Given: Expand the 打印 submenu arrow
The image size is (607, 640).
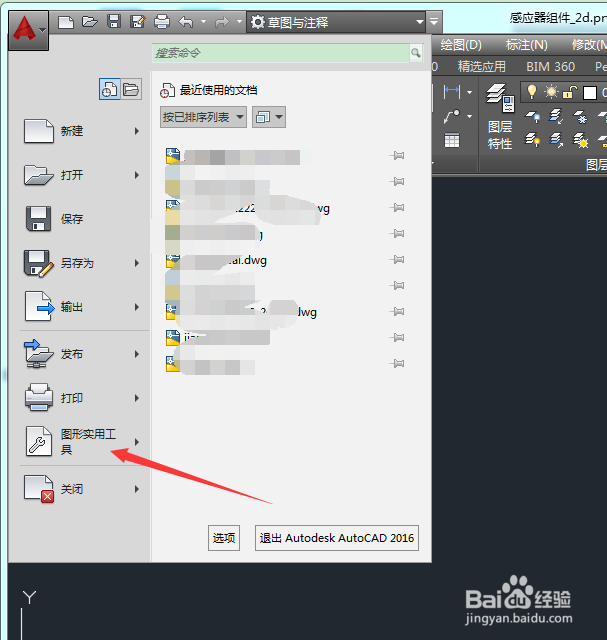Looking at the screenshot, I should pos(137,398).
